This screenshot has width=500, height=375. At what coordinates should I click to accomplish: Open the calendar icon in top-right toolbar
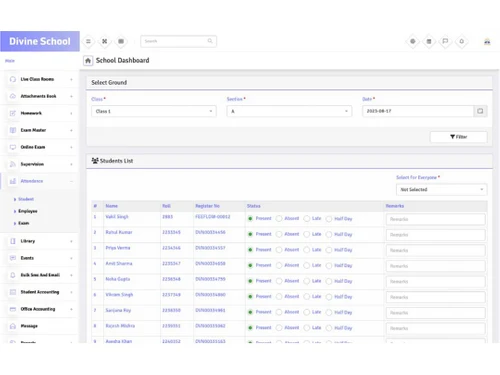click(x=429, y=41)
